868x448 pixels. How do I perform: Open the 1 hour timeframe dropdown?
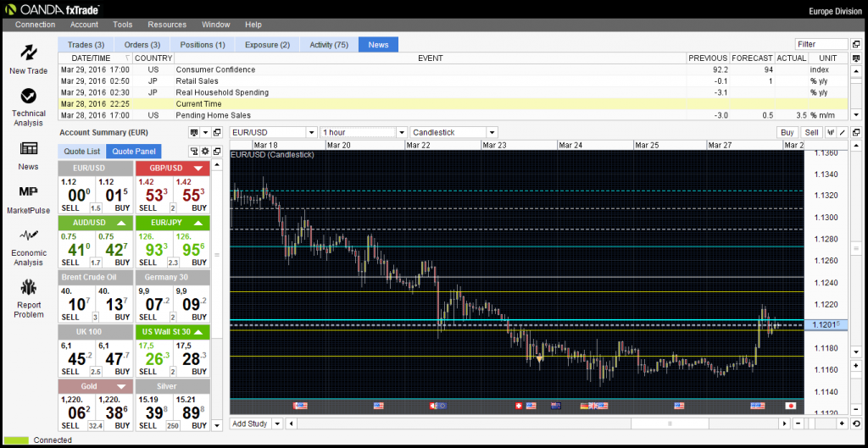click(403, 133)
